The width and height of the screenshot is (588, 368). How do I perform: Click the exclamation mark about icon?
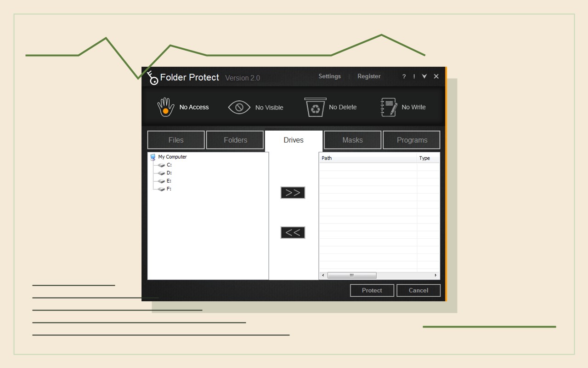[x=414, y=77]
